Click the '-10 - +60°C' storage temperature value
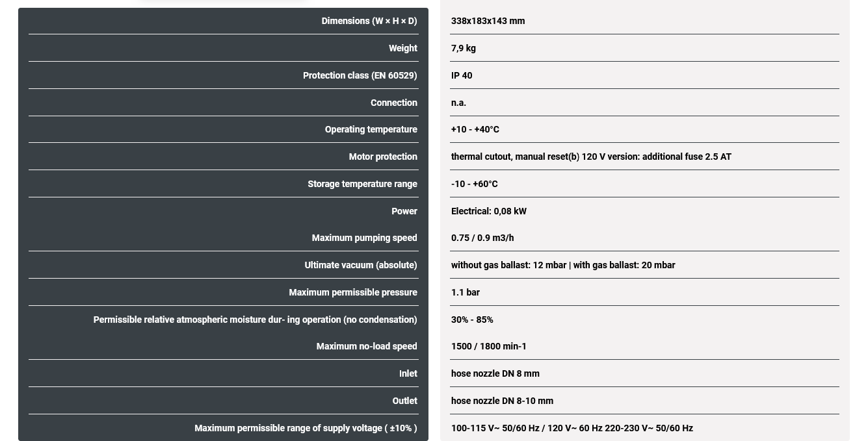 pos(474,184)
